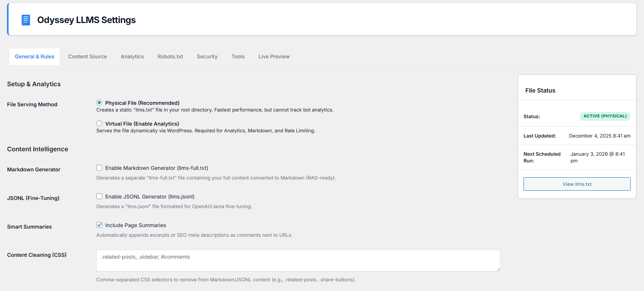
Task: Switch to Content Source tab
Action: tap(87, 56)
